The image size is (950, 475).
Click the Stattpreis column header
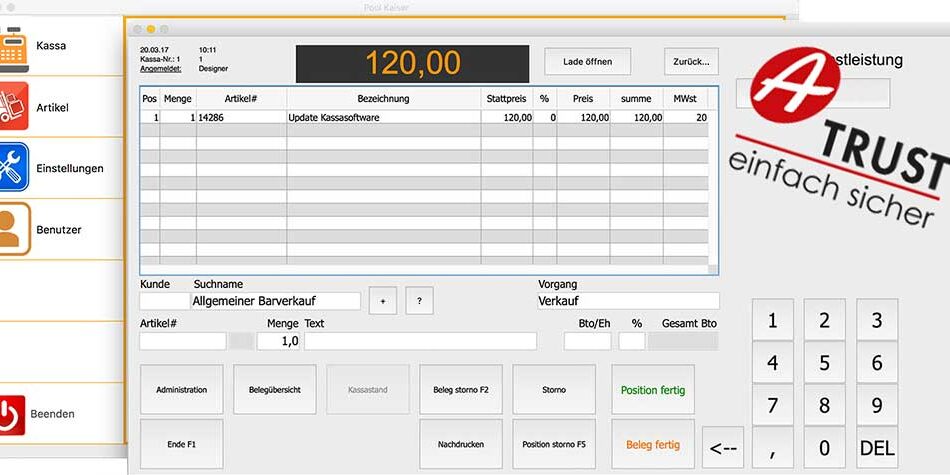tap(507, 99)
